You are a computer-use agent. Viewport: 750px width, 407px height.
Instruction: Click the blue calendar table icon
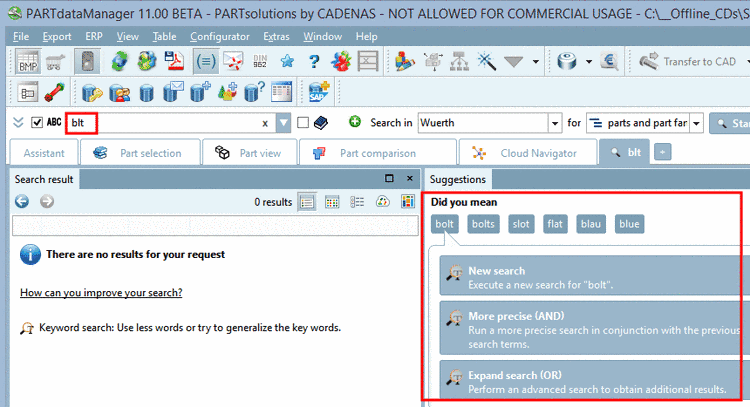tap(281, 92)
